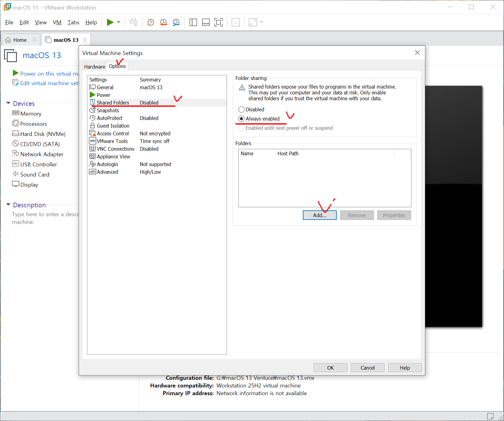504x421 pixels.
Task: Click the Send Ctrl+Alt+Del toolbar icon
Action: coord(133,22)
